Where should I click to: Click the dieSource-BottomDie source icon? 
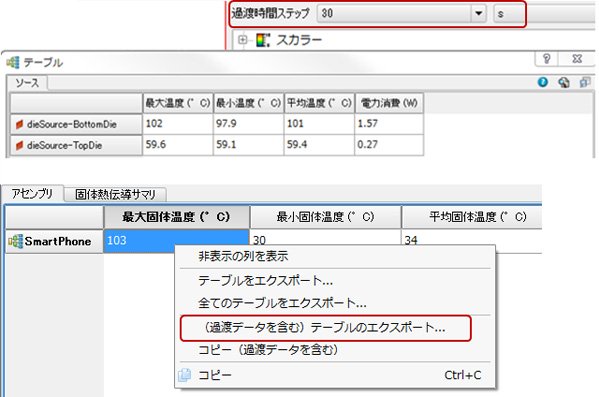(x=19, y=124)
